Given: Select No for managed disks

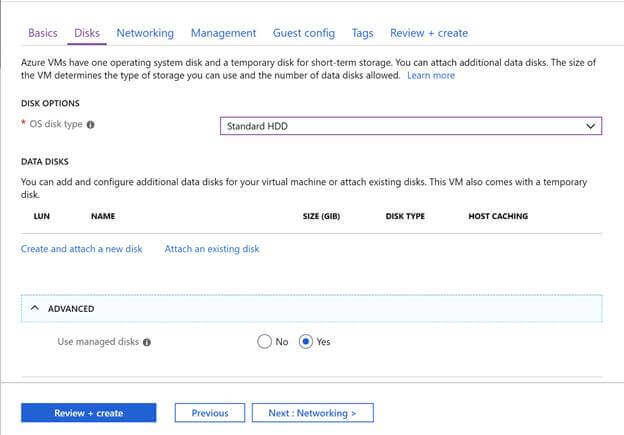Looking at the screenshot, I should tap(264, 341).
